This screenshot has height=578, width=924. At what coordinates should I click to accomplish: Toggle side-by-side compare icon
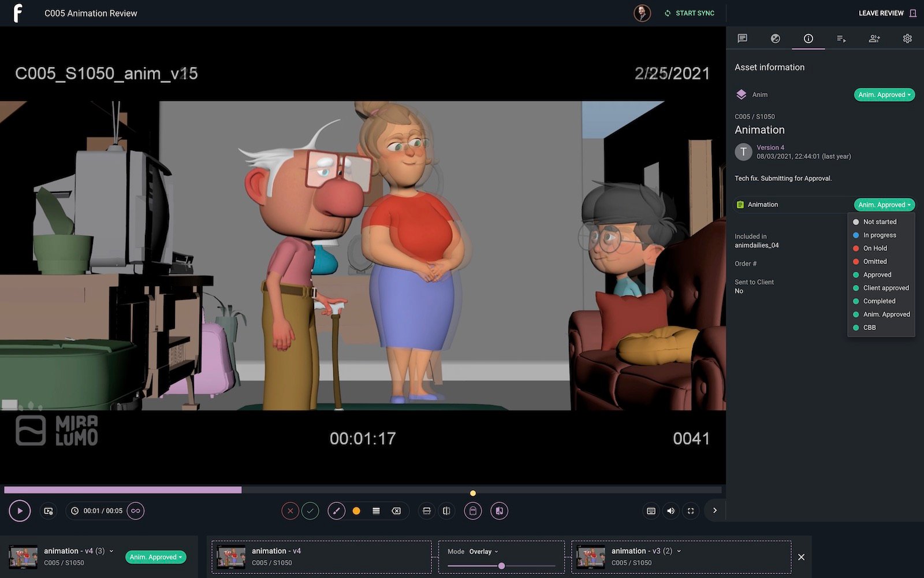pos(446,511)
